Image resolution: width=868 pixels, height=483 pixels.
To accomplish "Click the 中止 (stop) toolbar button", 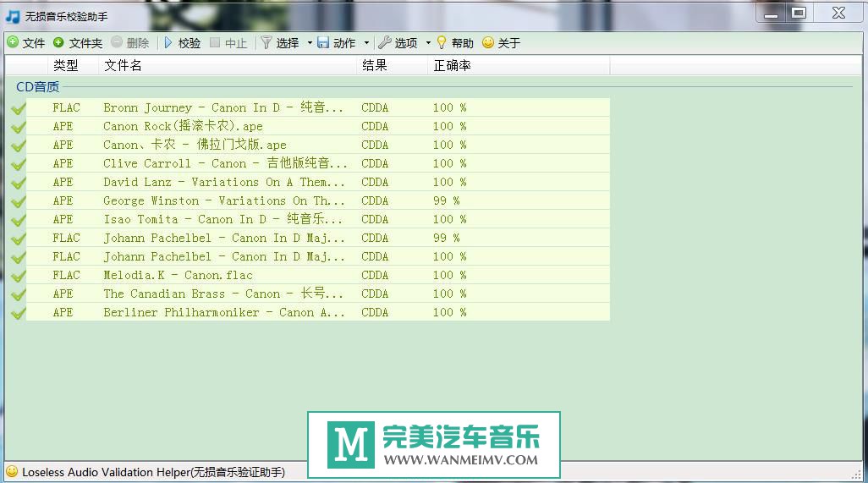I will (x=228, y=42).
